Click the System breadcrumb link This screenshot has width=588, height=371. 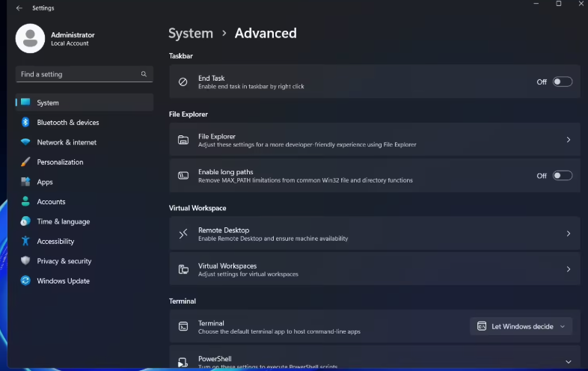tap(191, 34)
